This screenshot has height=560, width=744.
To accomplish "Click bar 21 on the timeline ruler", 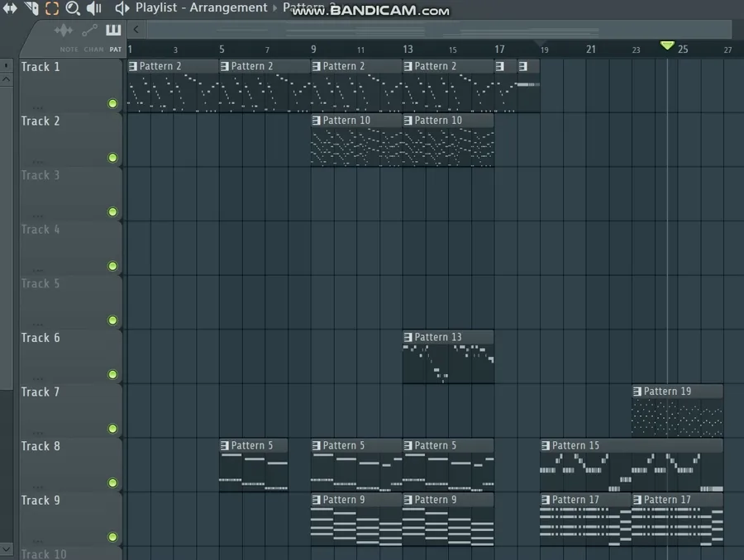I will [591, 50].
